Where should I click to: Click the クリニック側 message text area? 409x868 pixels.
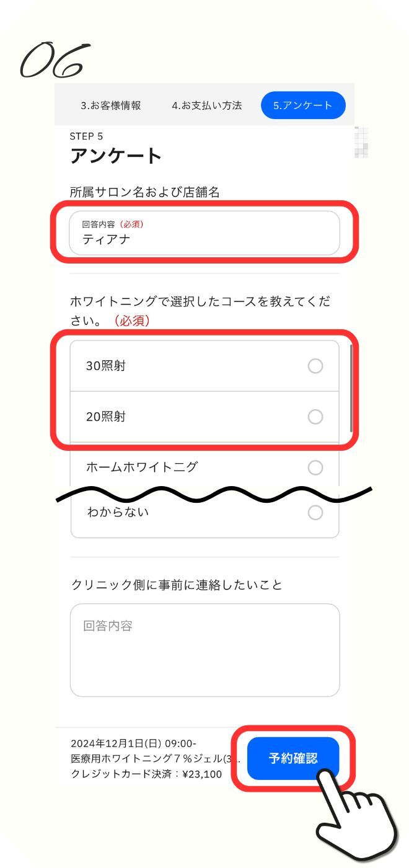click(205, 650)
